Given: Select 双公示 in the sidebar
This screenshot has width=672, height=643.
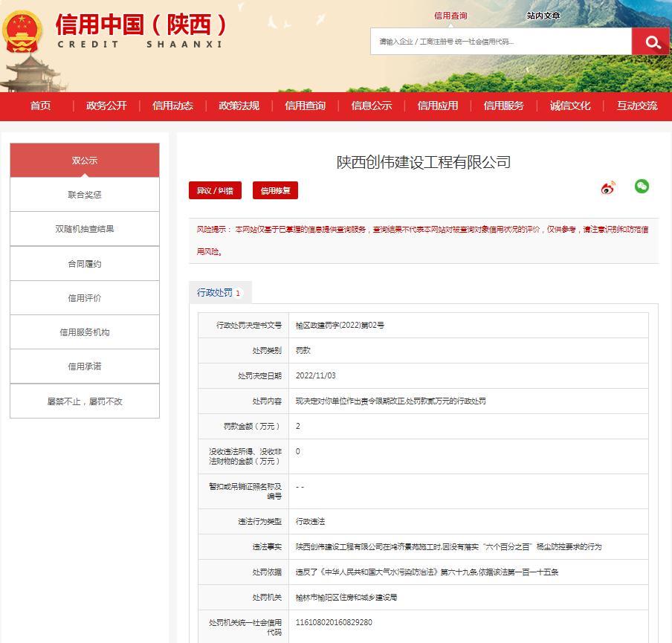Looking at the screenshot, I should 85,161.
